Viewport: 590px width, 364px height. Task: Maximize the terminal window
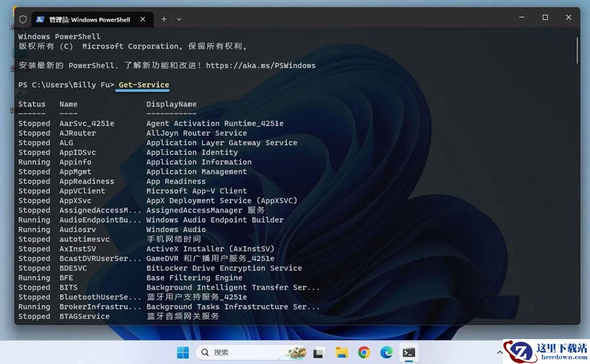pyautogui.click(x=545, y=17)
